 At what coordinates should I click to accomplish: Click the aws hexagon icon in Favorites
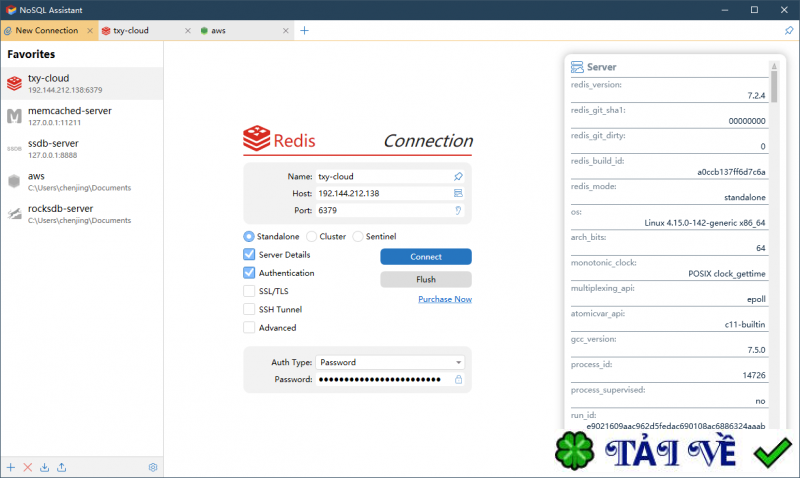click(x=14, y=181)
